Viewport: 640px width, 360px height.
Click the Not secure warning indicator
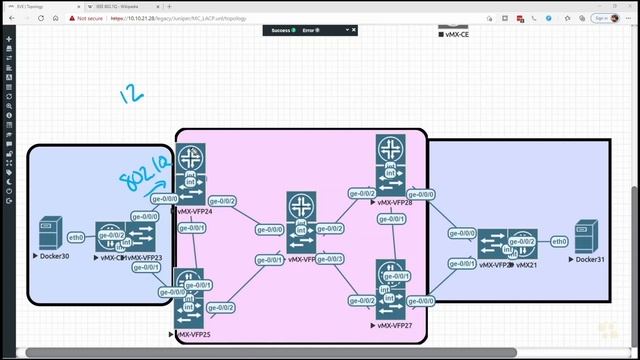tap(86, 18)
